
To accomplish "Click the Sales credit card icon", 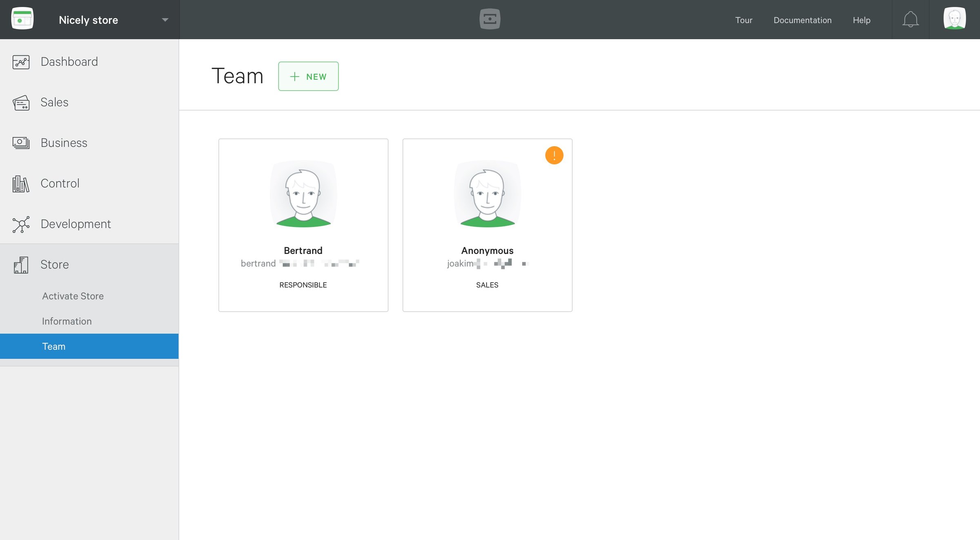I will point(21,102).
